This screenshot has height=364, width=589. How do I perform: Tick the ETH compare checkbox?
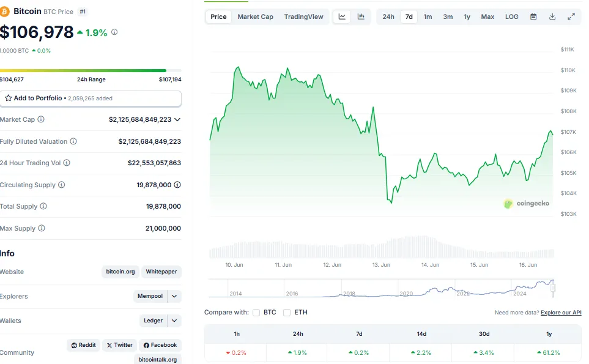coord(287,313)
